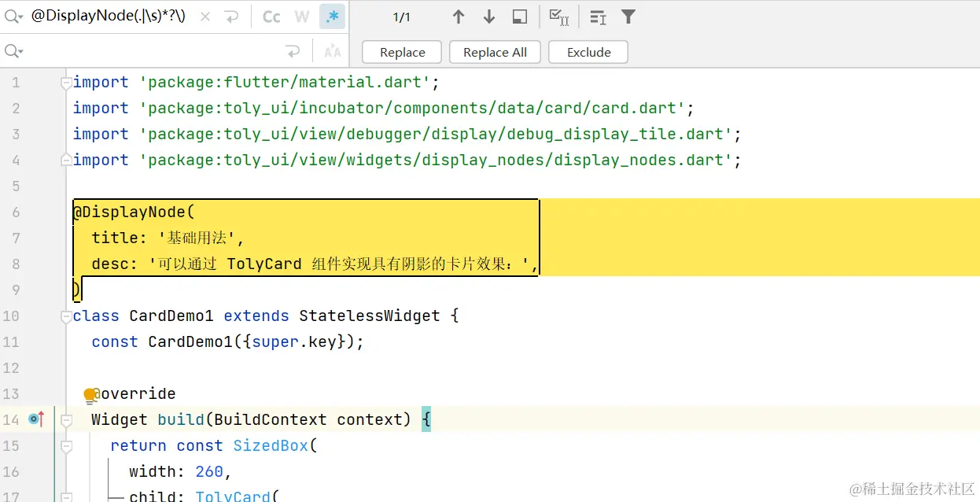The height and width of the screenshot is (502, 980).
Task: Click the Replace All button
Action: pos(495,52)
